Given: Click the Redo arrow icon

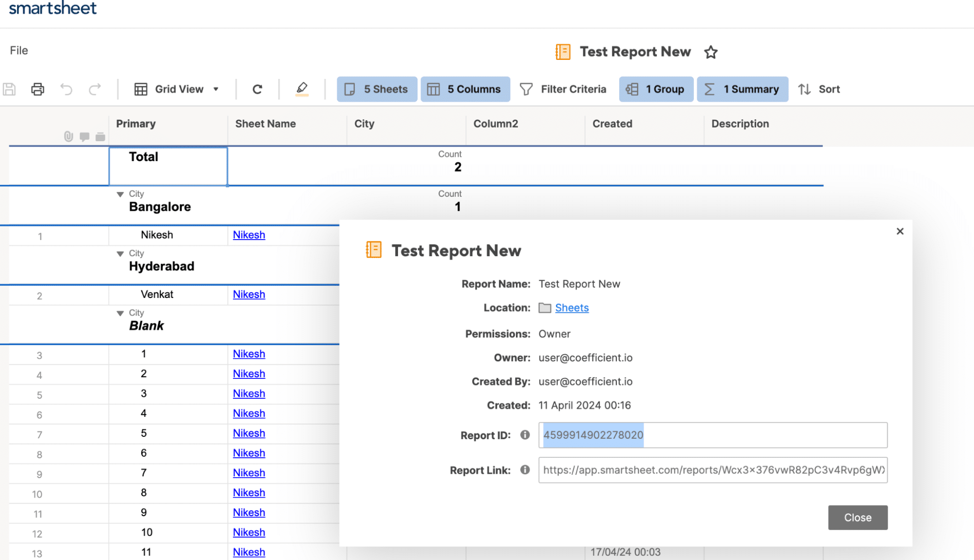Looking at the screenshot, I should point(95,89).
